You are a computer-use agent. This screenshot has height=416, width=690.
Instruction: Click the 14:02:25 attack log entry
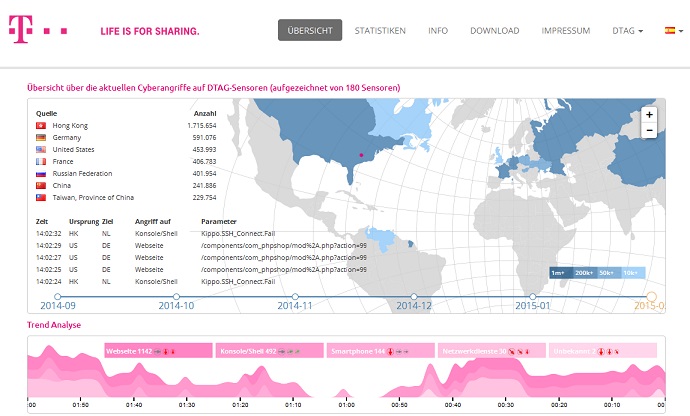[201, 269]
